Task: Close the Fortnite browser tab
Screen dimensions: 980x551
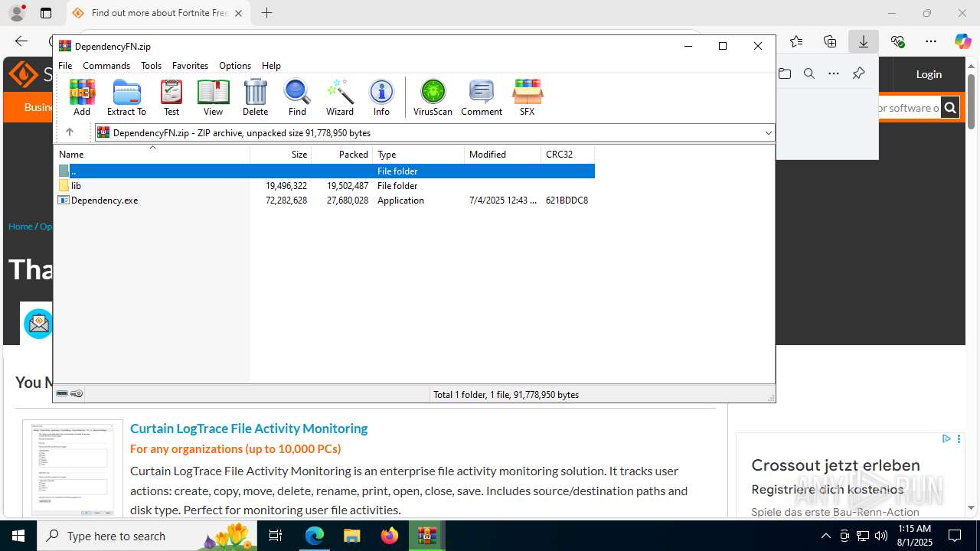Action: (239, 13)
